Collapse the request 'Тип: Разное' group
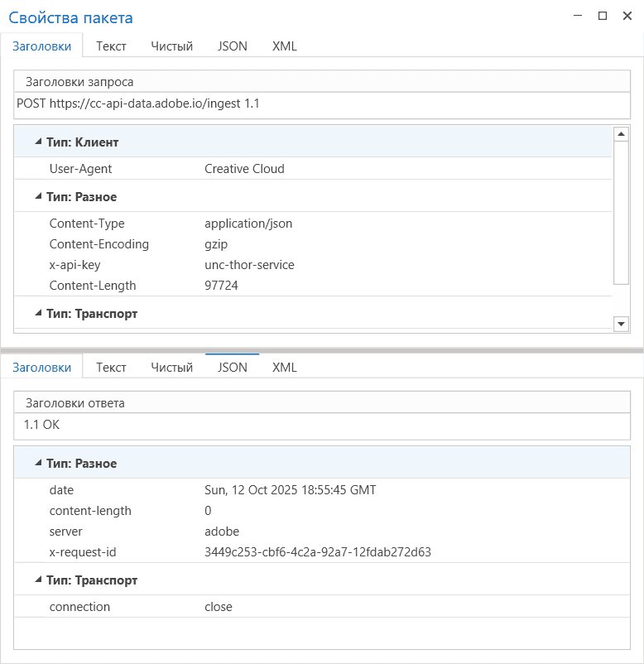Screen dimensions: 644x664 click(38, 197)
